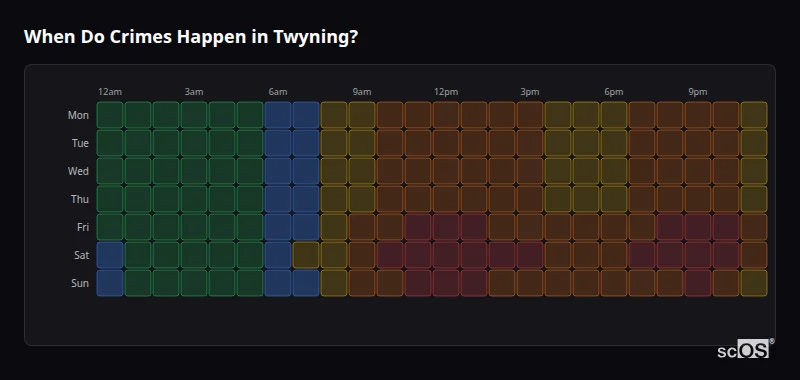Click the '9pm' column label
Image resolution: width=800 pixels, height=380 pixels.
click(x=698, y=92)
